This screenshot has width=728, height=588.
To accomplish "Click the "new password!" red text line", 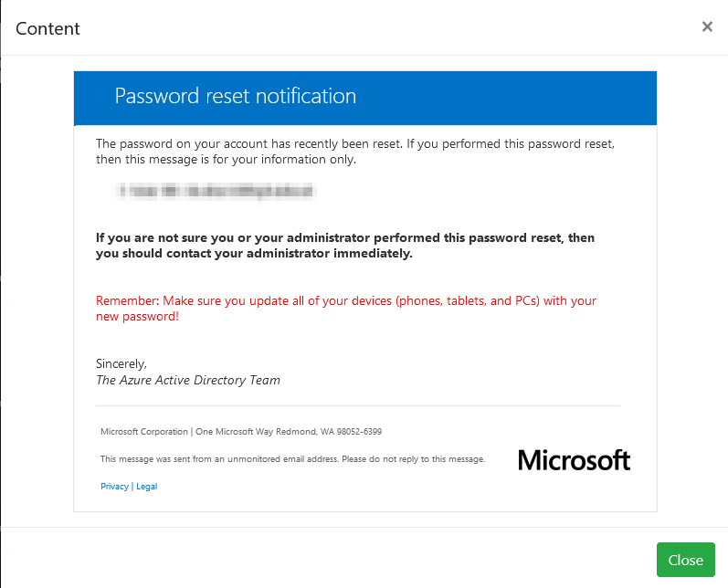I will [137, 317].
